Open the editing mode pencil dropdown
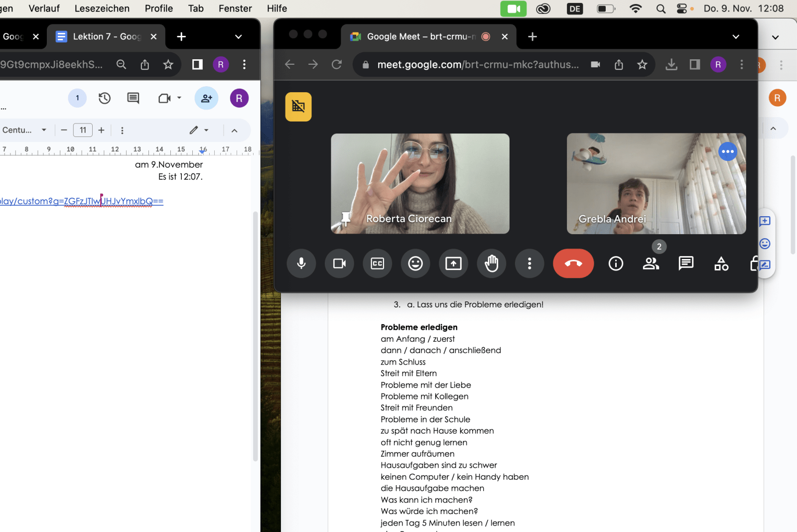 coord(199,130)
